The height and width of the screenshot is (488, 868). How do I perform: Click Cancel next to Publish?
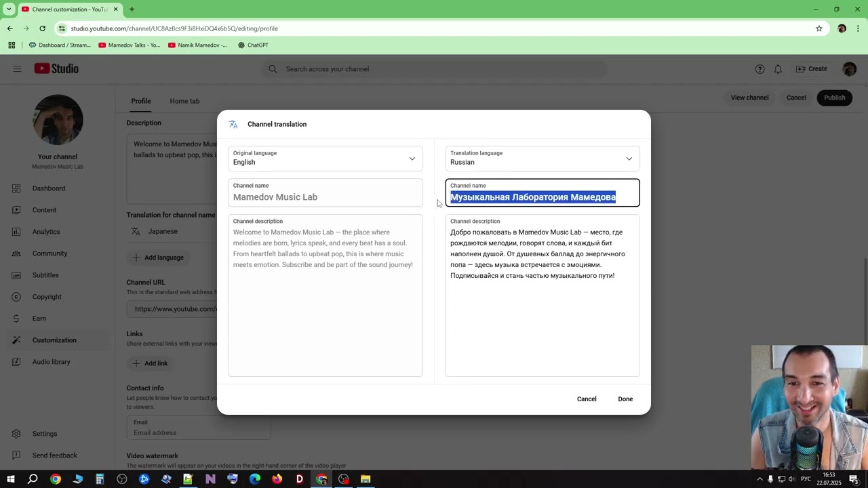[796, 98]
